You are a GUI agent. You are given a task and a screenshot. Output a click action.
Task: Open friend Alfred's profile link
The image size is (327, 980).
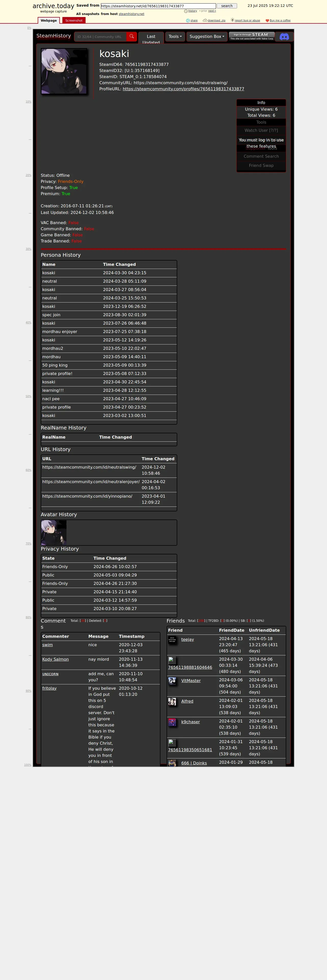(187, 701)
